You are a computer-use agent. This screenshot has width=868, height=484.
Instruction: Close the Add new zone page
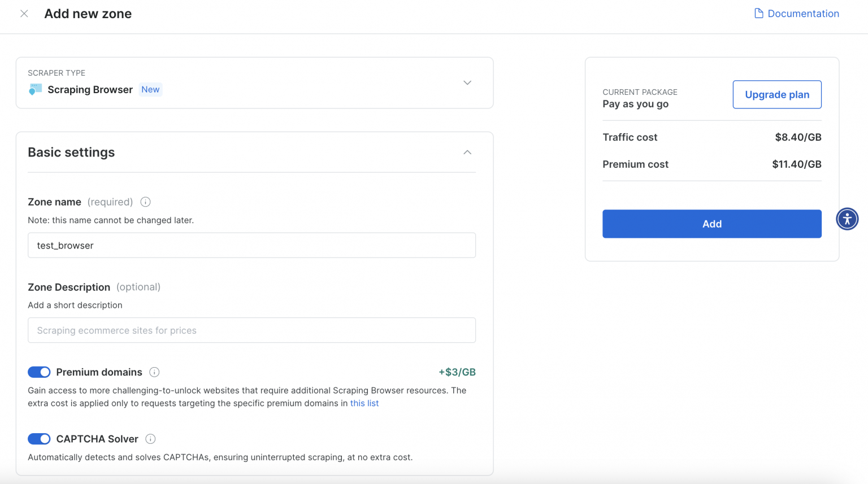[x=24, y=13]
